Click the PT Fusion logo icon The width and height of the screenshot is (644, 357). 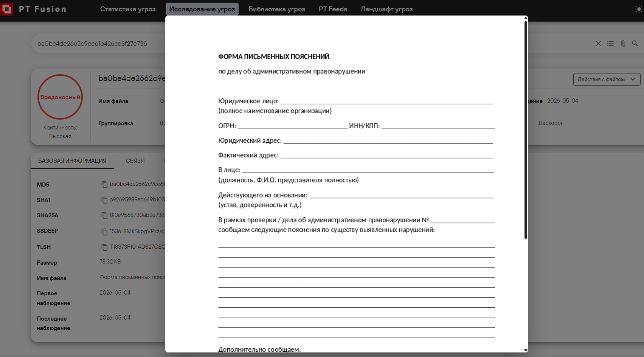tap(7, 9)
